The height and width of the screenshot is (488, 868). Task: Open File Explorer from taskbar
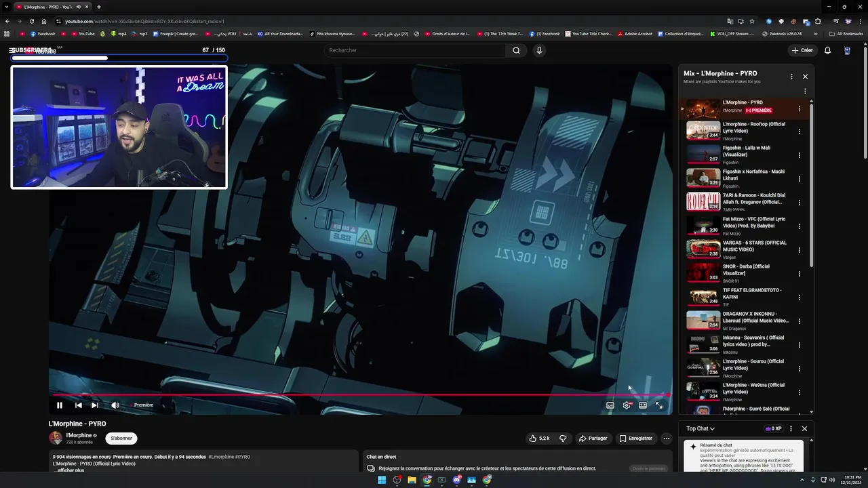click(x=412, y=480)
